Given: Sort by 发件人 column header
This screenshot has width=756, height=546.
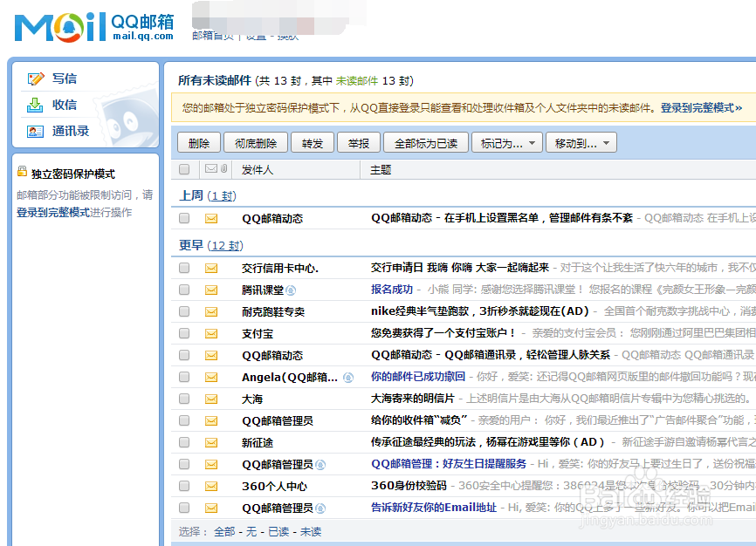Looking at the screenshot, I should pyautogui.click(x=258, y=169).
